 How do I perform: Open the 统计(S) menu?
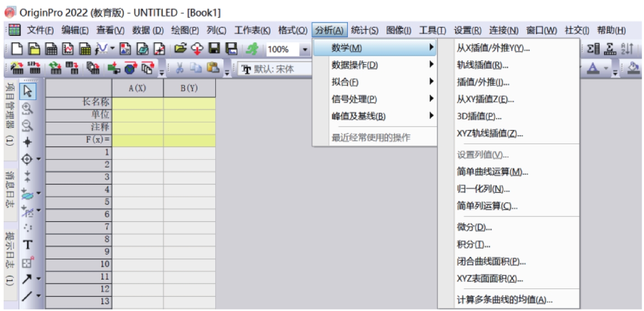pos(365,30)
